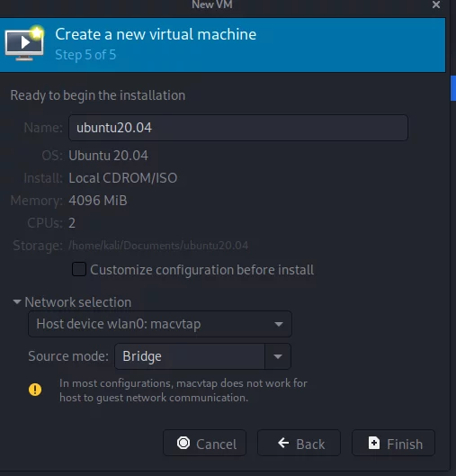Viewport: 456px width, 476px height.
Task: Click the Name field containing ubuntu20.04
Action: click(x=238, y=128)
